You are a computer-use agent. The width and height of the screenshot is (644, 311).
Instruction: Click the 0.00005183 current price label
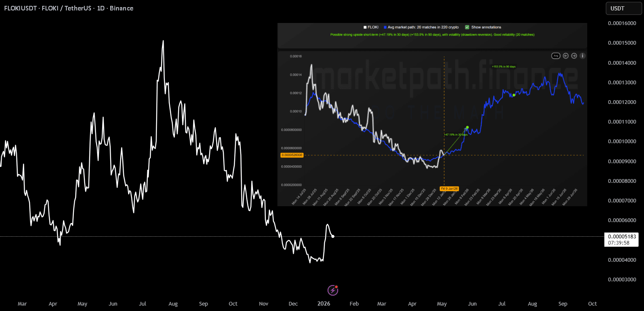pos(621,236)
